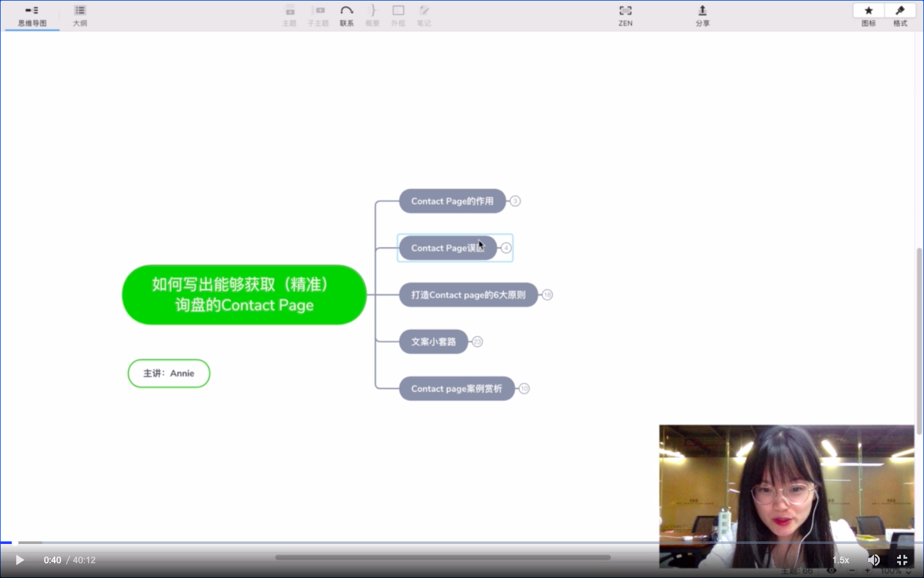Expand 文案小套路 branch with 20 subtopics
Screen dimensions: 924x578
click(x=477, y=342)
